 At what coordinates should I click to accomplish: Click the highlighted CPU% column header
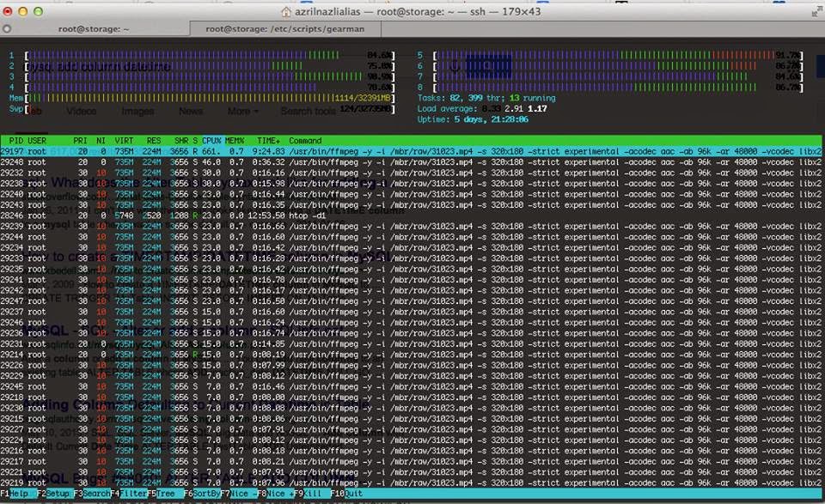click(x=212, y=141)
